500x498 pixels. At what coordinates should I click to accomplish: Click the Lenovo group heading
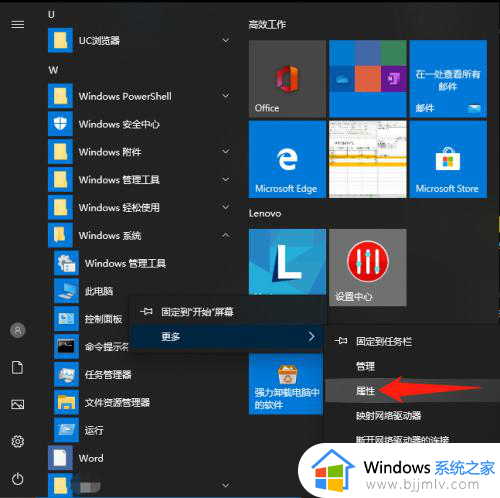click(265, 213)
